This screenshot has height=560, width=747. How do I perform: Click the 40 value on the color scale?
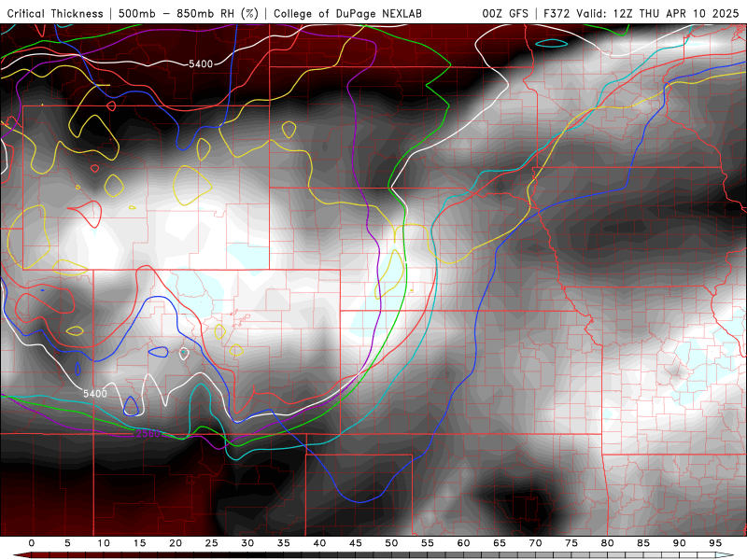(x=319, y=543)
